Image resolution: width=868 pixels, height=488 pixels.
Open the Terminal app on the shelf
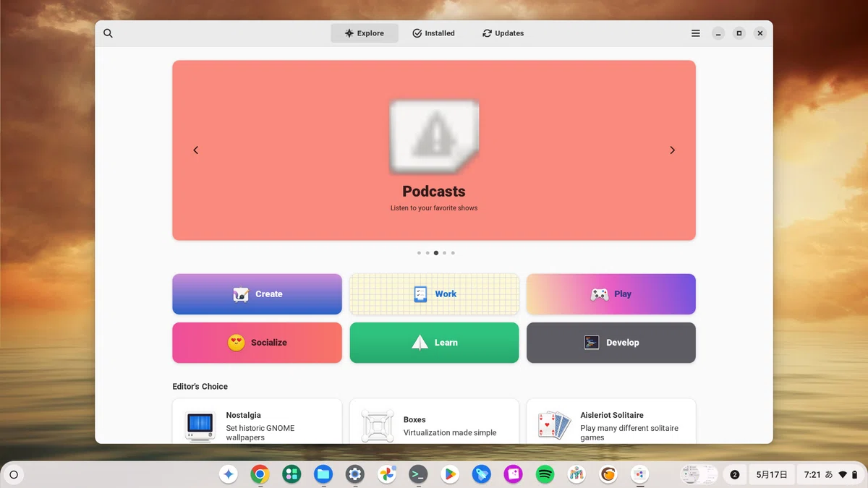tap(418, 474)
